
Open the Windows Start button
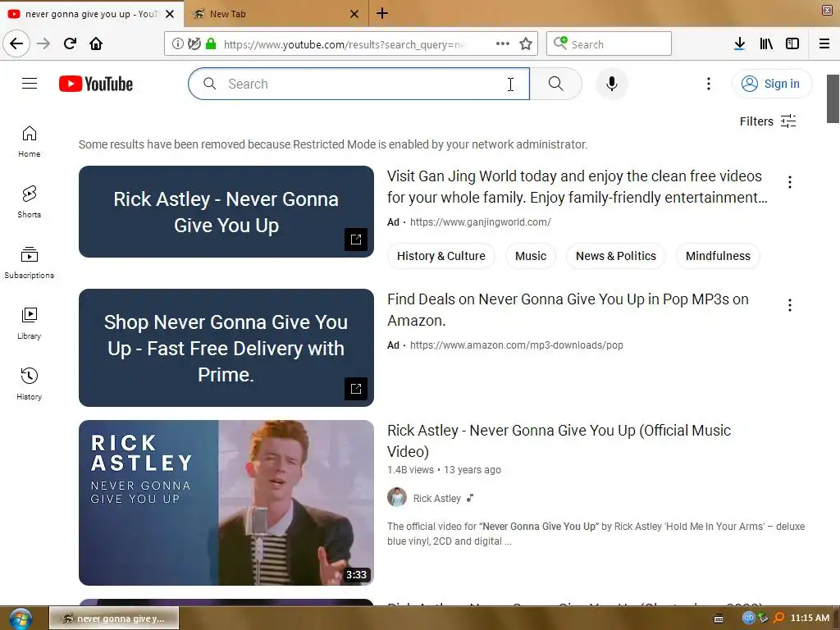click(20, 619)
